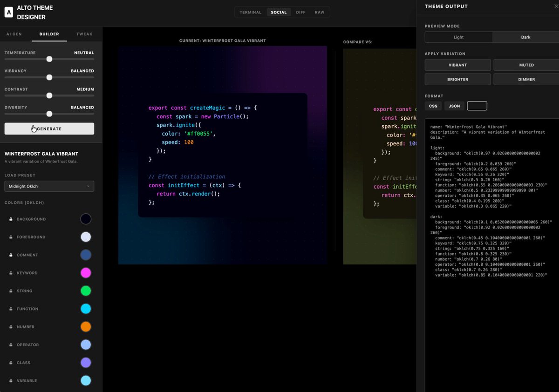Click the Winterfrost Gala Vibrant theme title
The image size is (559, 392).
pos(41,154)
